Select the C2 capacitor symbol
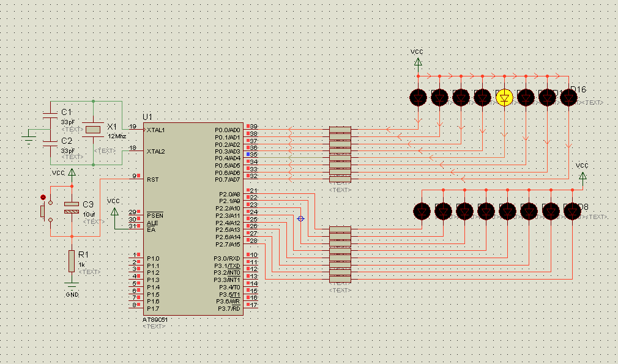This screenshot has width=618, height=364. 50,143
